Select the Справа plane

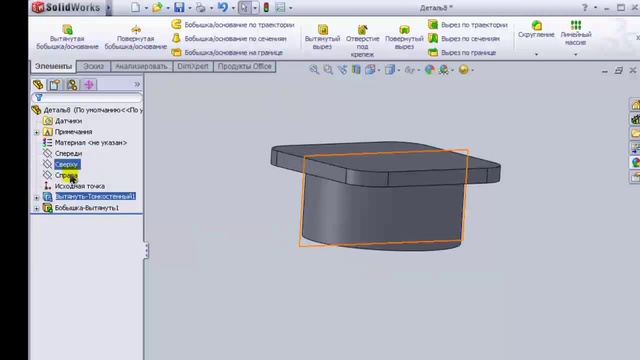(60, 176)
